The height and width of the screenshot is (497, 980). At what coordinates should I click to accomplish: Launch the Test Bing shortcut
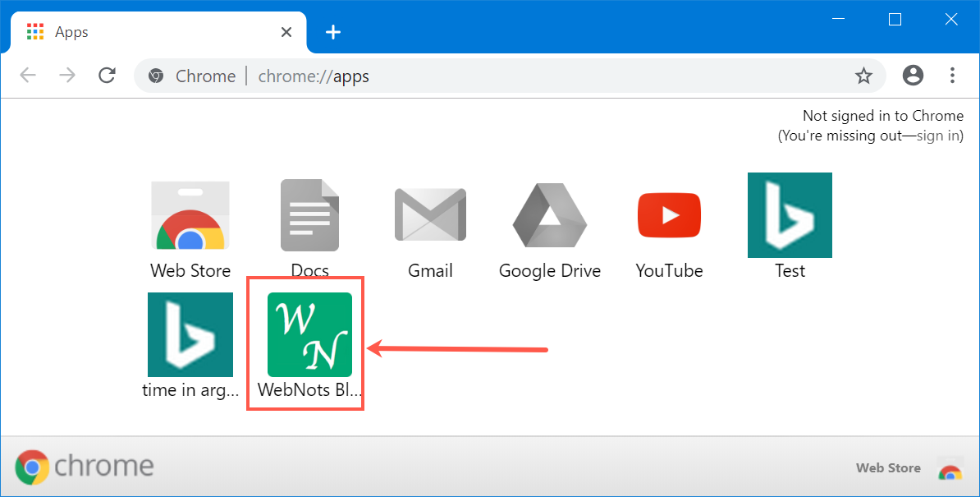[789, 215]
